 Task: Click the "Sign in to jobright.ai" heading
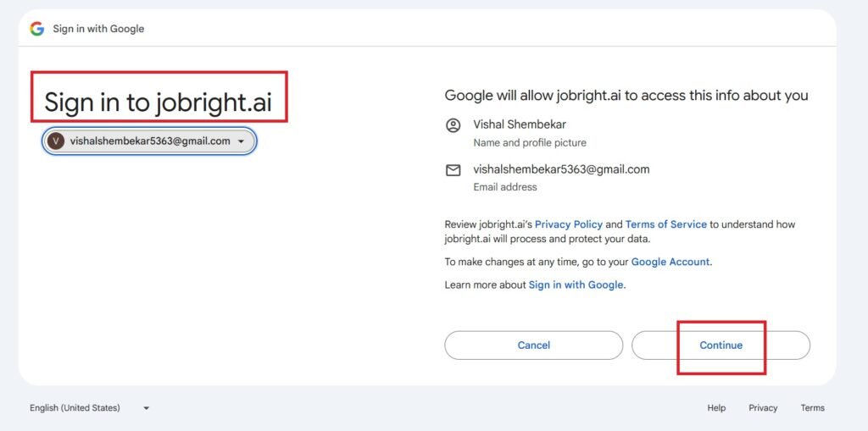159,102
